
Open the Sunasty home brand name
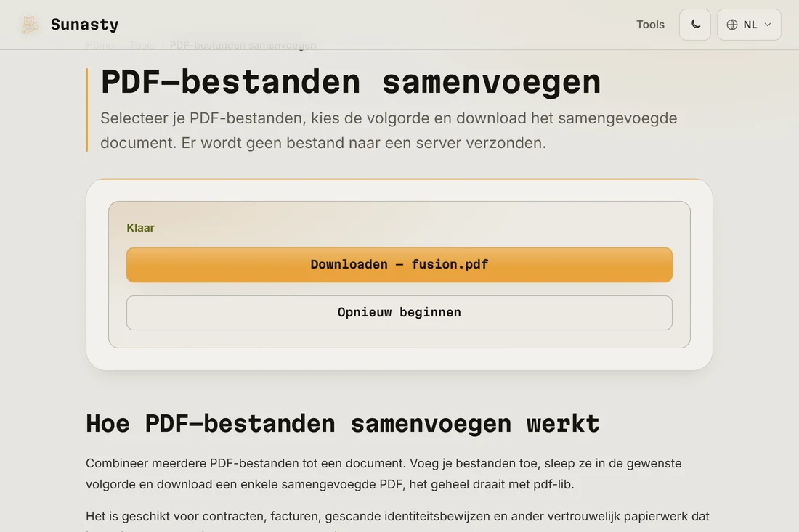click(x=84, y=25)
